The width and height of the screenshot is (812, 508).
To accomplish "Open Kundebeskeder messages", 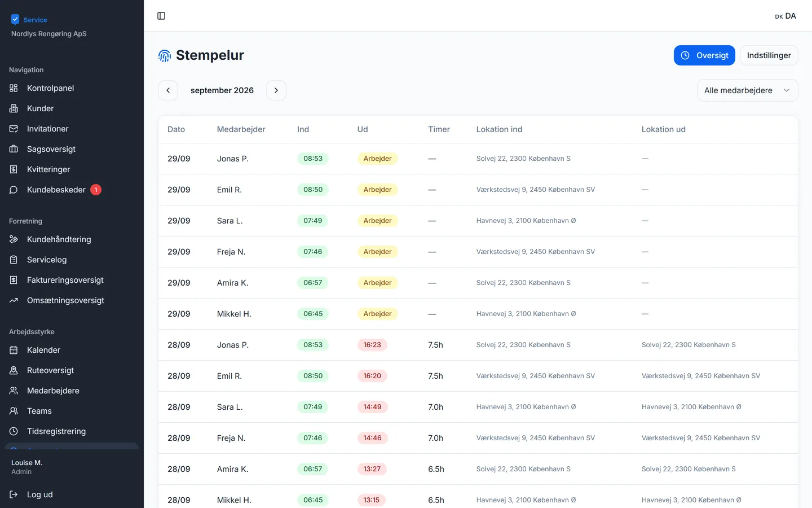I will pos(72,190).
